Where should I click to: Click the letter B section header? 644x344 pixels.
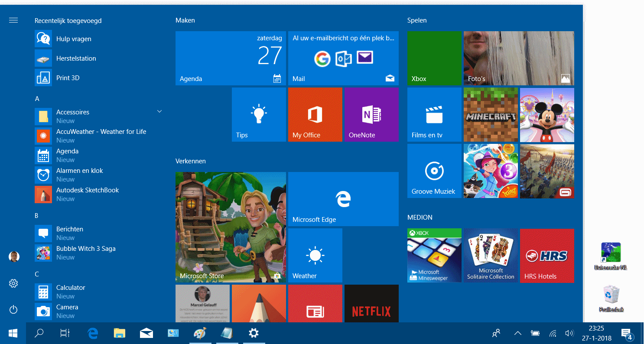37,216
